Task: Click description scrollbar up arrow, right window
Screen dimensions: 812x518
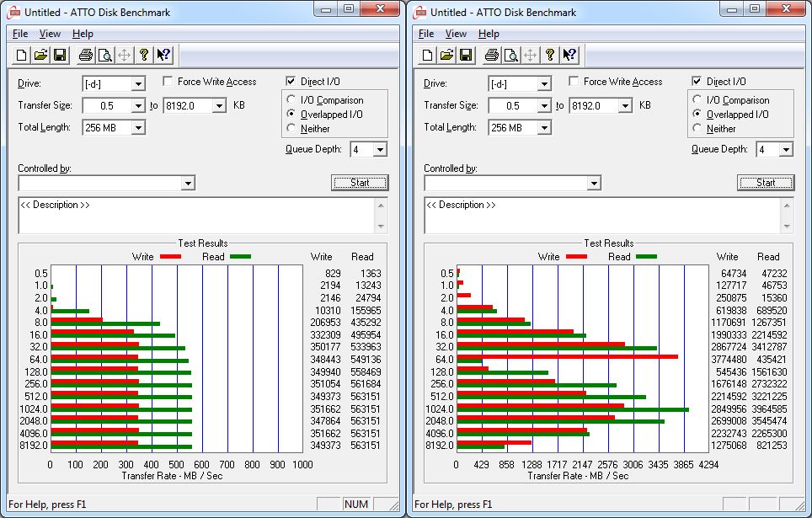Action: pyautogui.click(x=787, y=206)
